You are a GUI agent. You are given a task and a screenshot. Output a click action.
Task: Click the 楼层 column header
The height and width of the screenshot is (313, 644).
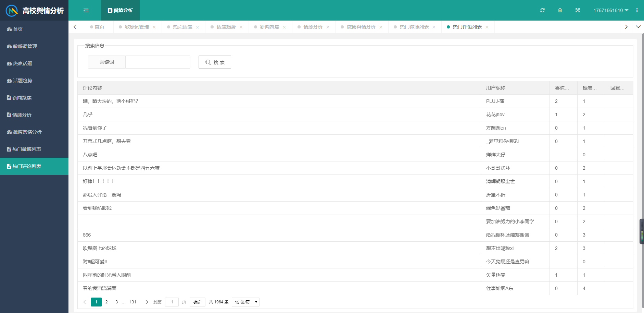[591, 88]
